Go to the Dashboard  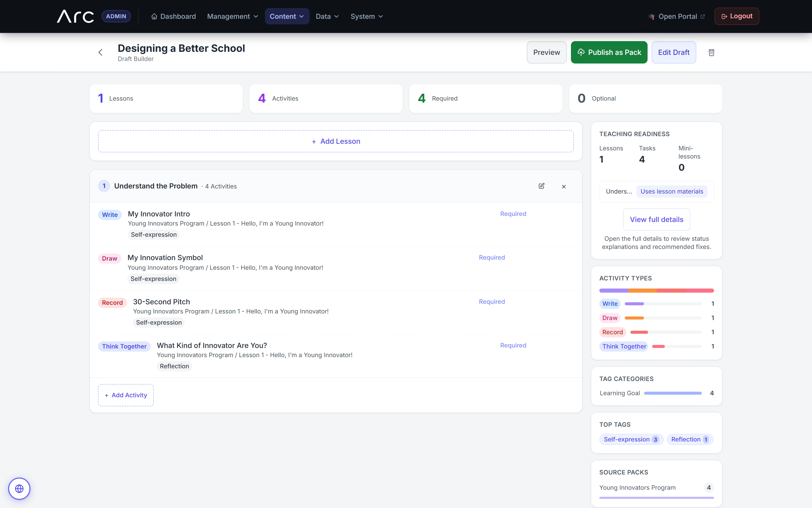tap(174, 16)
